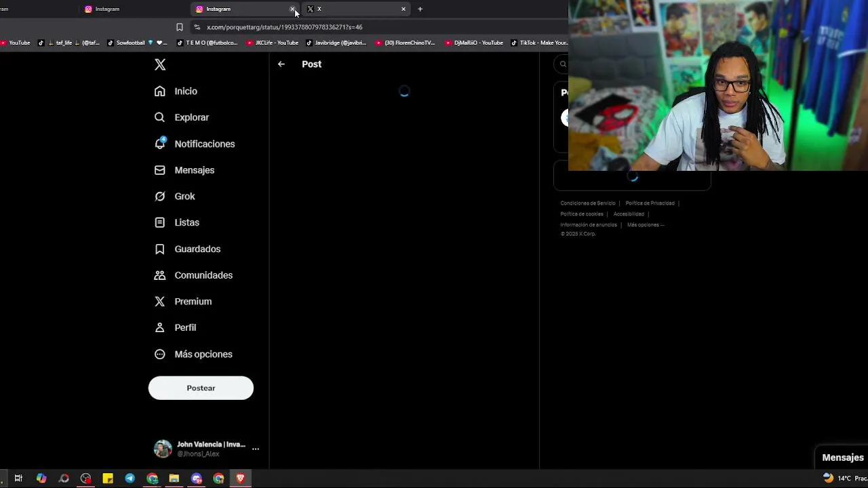Click the Postear button
868x488 pixels.
click(201, 388)
